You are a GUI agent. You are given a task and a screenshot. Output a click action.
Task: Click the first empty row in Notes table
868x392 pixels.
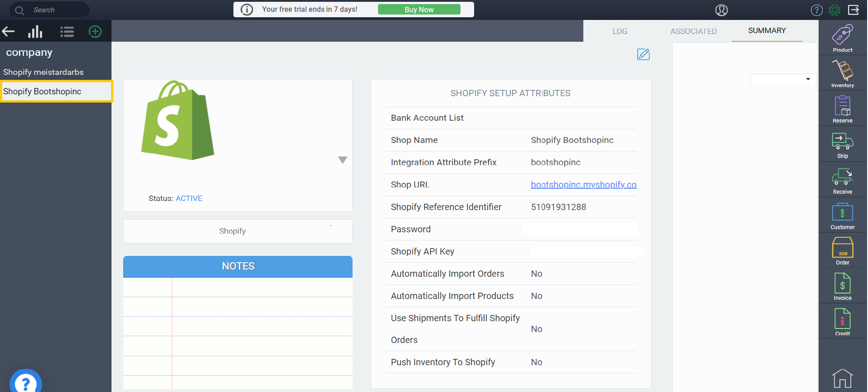[238, 287]
